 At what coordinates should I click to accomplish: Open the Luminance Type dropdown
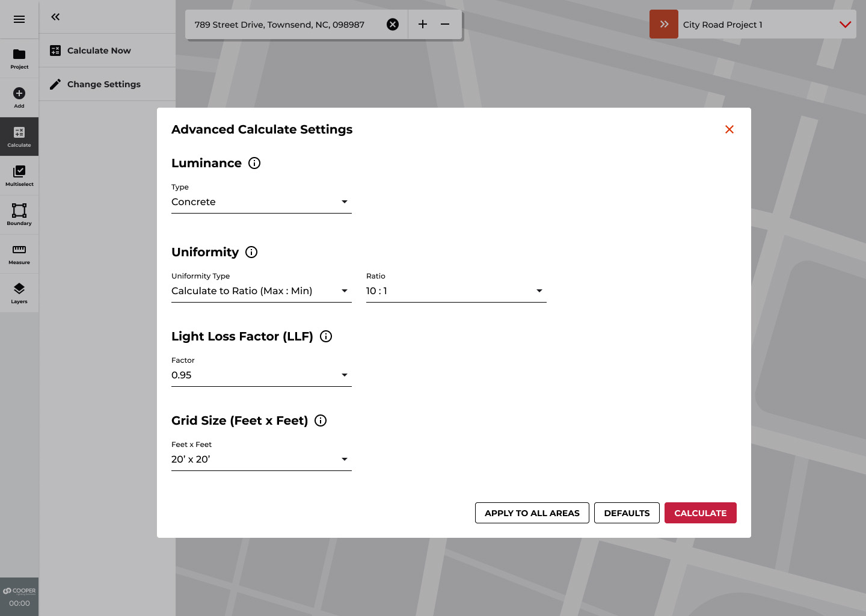point(262,202)
